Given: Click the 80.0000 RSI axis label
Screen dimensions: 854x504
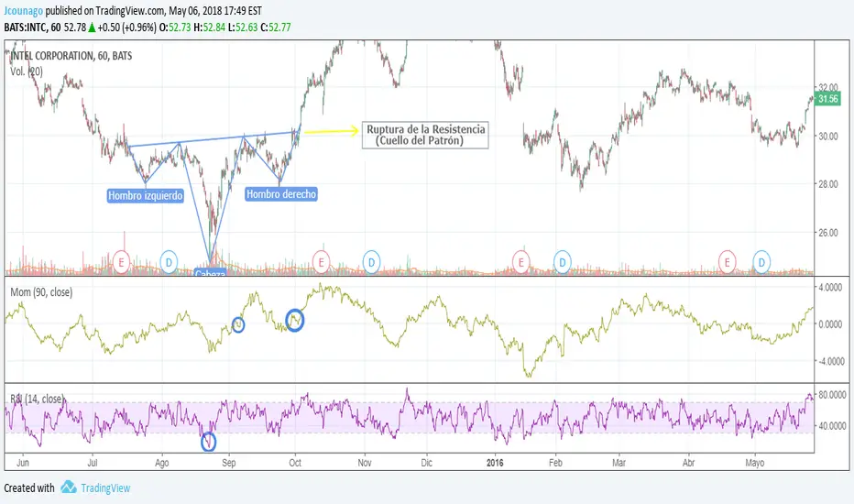Looking at the screenshot, I should click(x=832, y=394).
